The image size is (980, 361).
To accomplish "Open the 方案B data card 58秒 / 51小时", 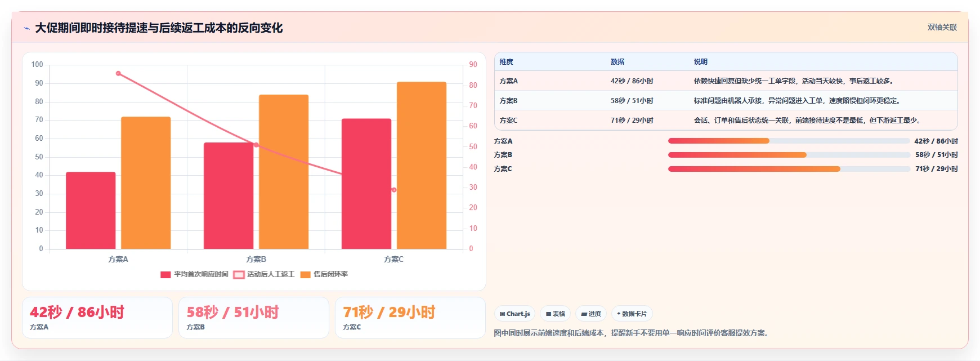I will coord(254,318).
